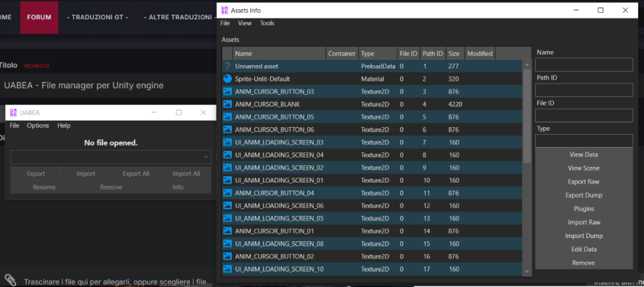Screen dimensions: 644x287
Task: Click the texture icon of ANIM_CURSOR_BUTTON_01
Action: (x=227, y=231)
